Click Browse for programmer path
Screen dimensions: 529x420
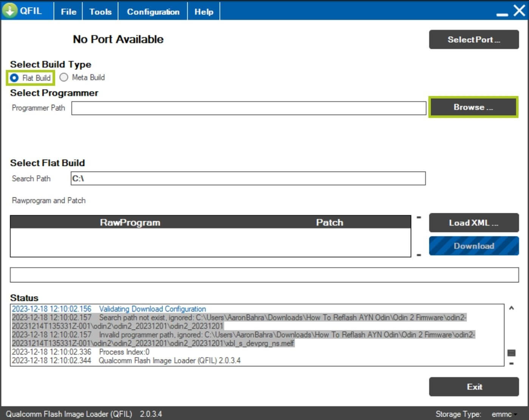[x=473, y=107]
